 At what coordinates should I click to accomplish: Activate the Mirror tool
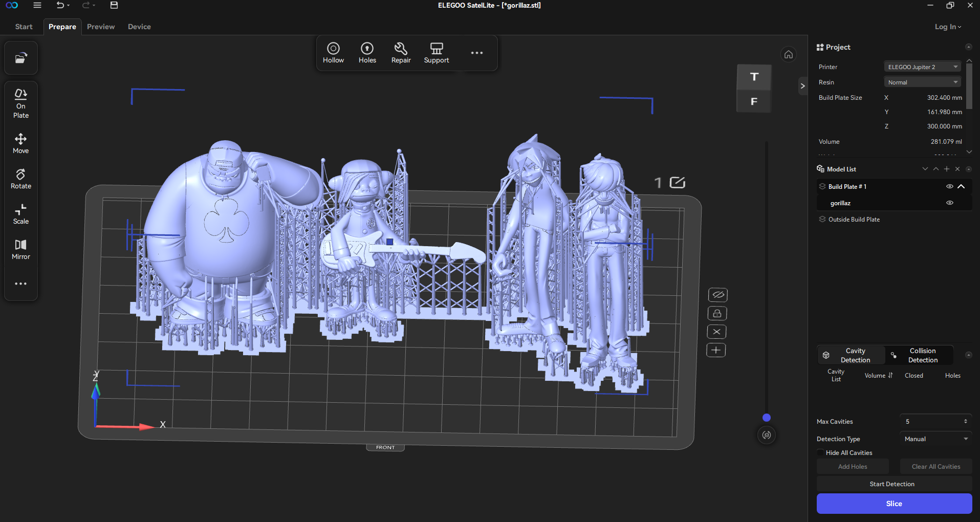pos(21,250)
